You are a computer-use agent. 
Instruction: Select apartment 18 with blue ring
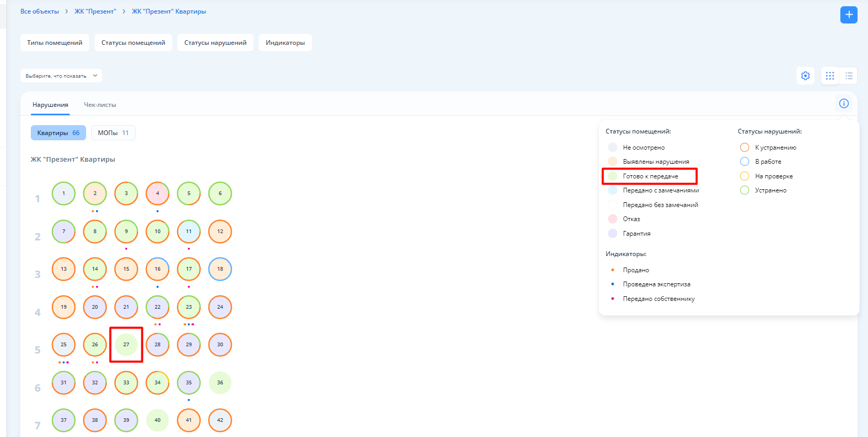220,269
